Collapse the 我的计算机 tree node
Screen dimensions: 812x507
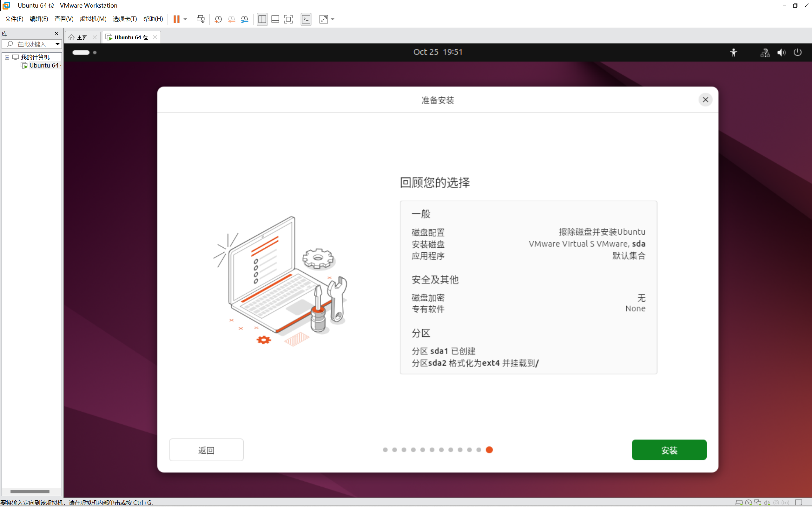click(x=7, y=57)
